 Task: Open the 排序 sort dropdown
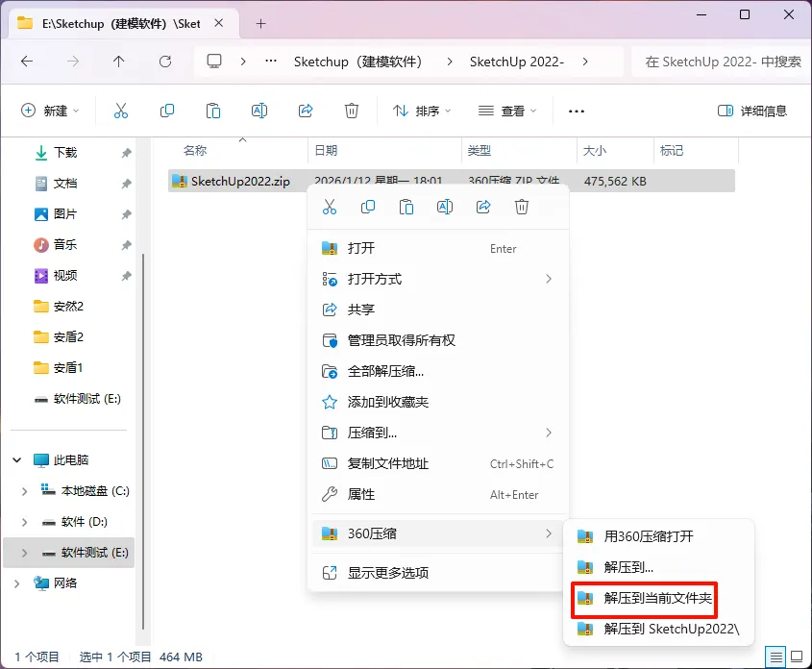[422, 111]
